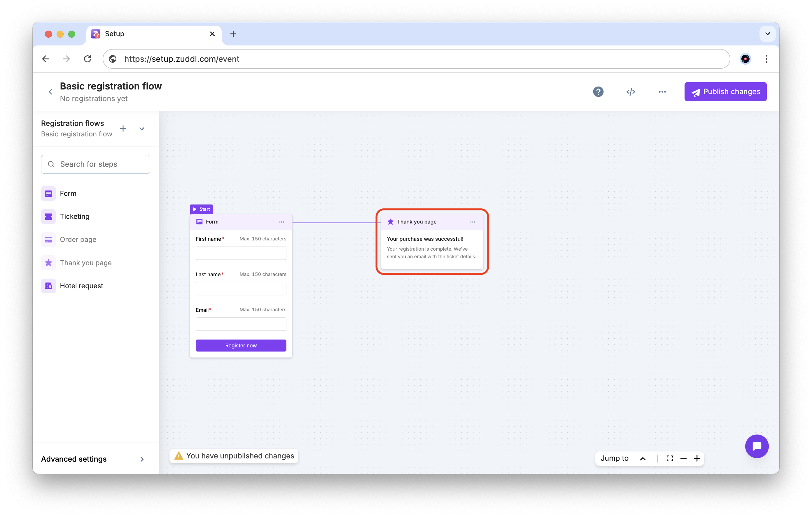Open the header three-dots more menu
812x517 pixels.
pyautogui.click(x=662, y=92)
